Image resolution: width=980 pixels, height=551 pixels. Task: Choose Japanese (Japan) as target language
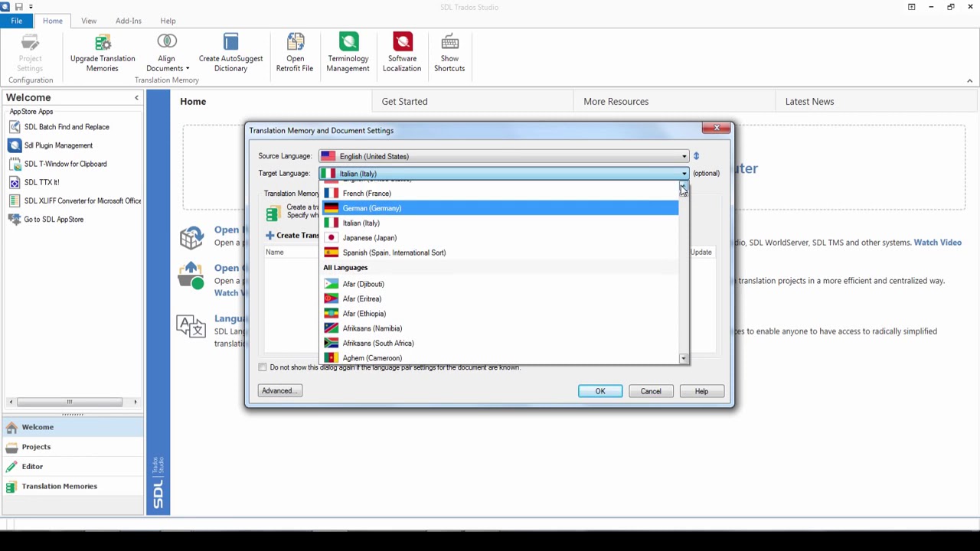point(500,238)
